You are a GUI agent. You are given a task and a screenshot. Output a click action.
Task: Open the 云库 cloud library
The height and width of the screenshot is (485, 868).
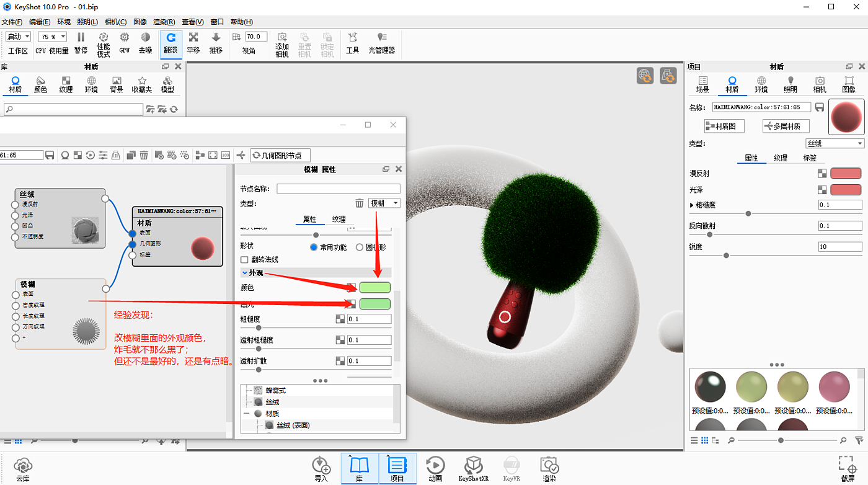(23, 465)
